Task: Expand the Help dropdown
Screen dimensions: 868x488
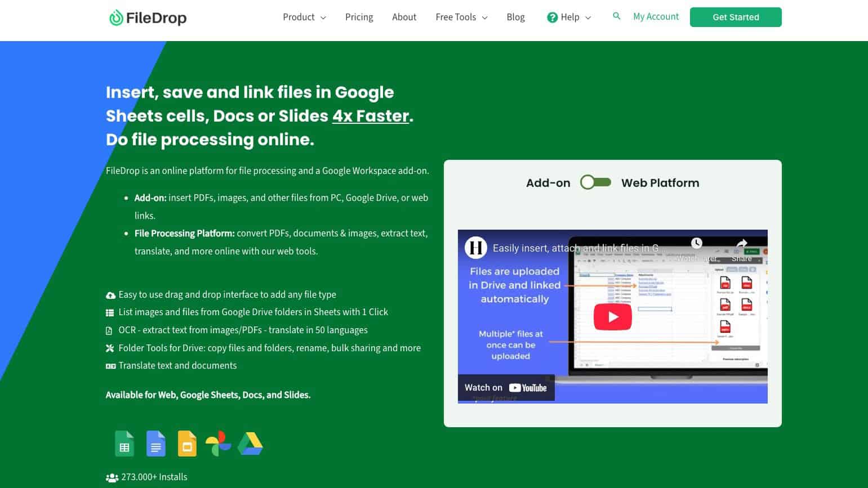Action: pos(568,17)
